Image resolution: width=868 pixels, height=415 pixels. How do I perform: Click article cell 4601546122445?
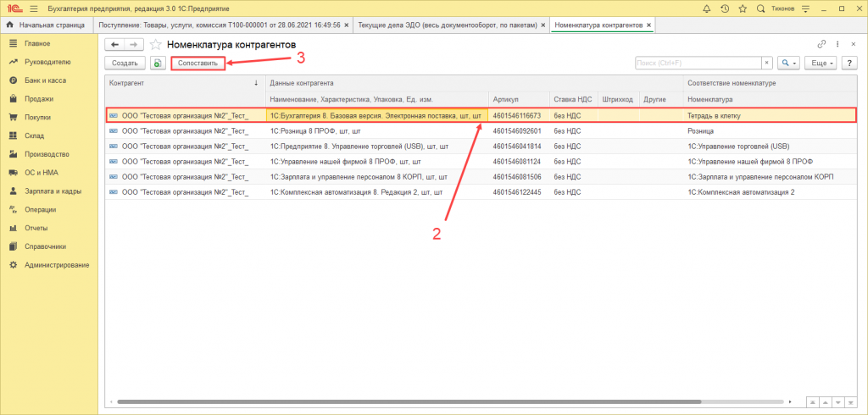point(520,192)
